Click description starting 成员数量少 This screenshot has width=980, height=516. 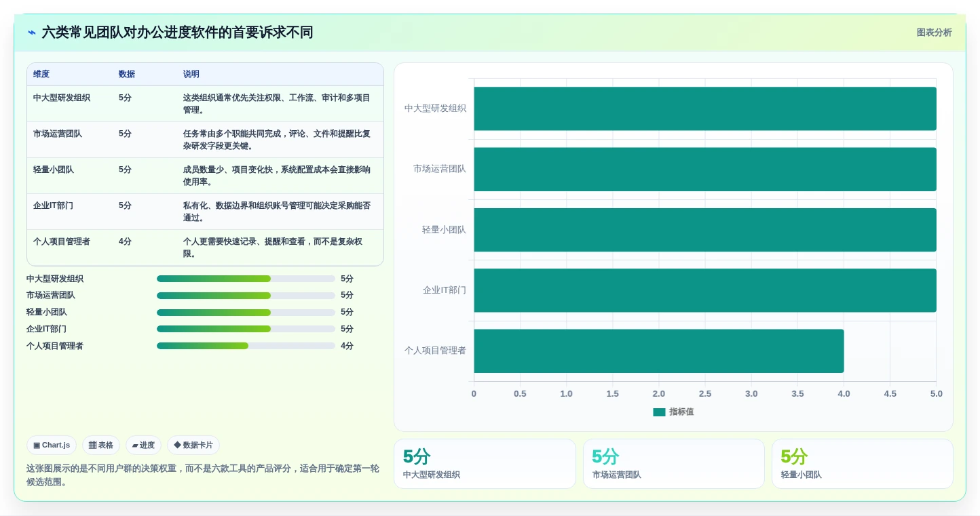pyautogui.click(x=277, y=176)
